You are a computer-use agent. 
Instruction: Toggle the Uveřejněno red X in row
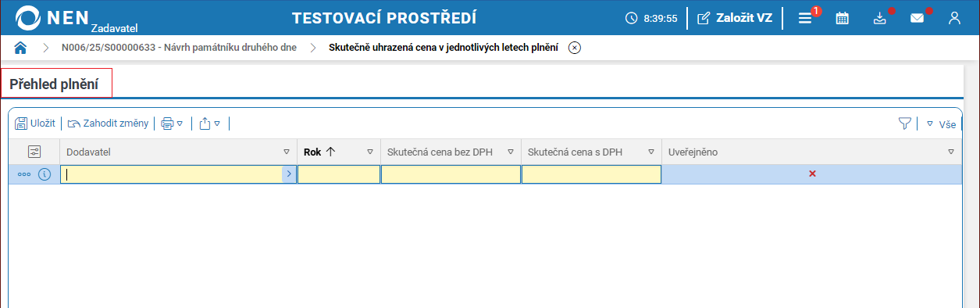click(x=812, y=174)
